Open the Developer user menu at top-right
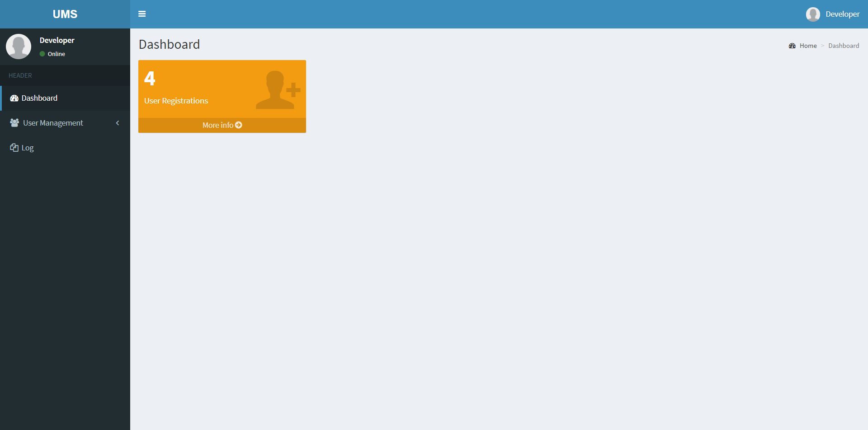The width and height of the screenshot is (868, 430). point(833,14)
